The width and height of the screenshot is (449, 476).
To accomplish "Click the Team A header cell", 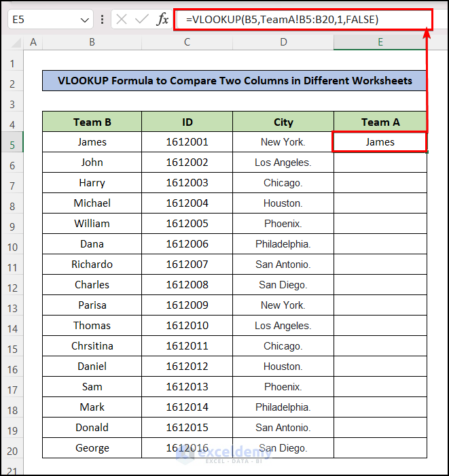I will [380, 122].
